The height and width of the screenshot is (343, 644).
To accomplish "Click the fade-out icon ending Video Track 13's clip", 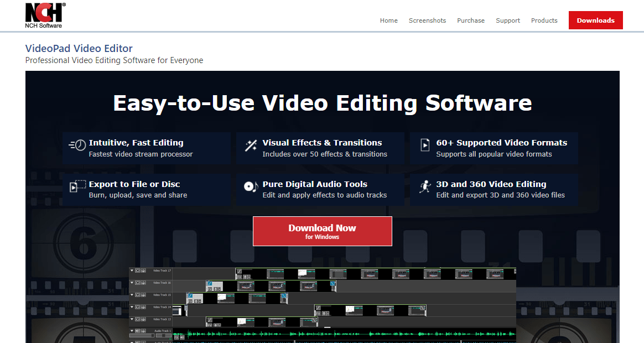I will pyautogui.click(x=314, y=320).
